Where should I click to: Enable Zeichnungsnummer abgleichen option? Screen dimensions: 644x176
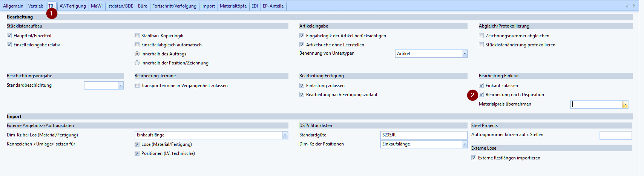tap(481, 36)
